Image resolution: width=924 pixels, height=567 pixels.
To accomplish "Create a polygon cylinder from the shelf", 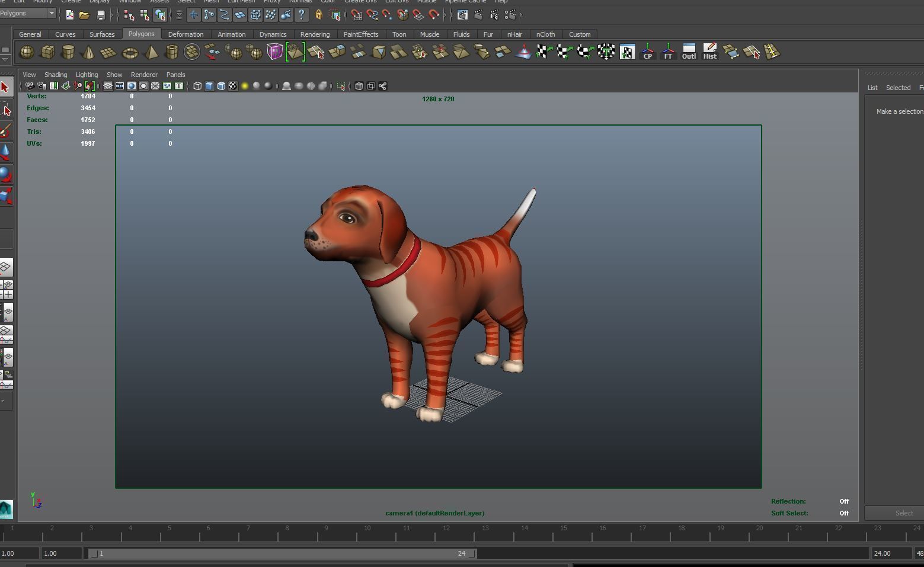I will pyautogui.click(x=68, y=52).
